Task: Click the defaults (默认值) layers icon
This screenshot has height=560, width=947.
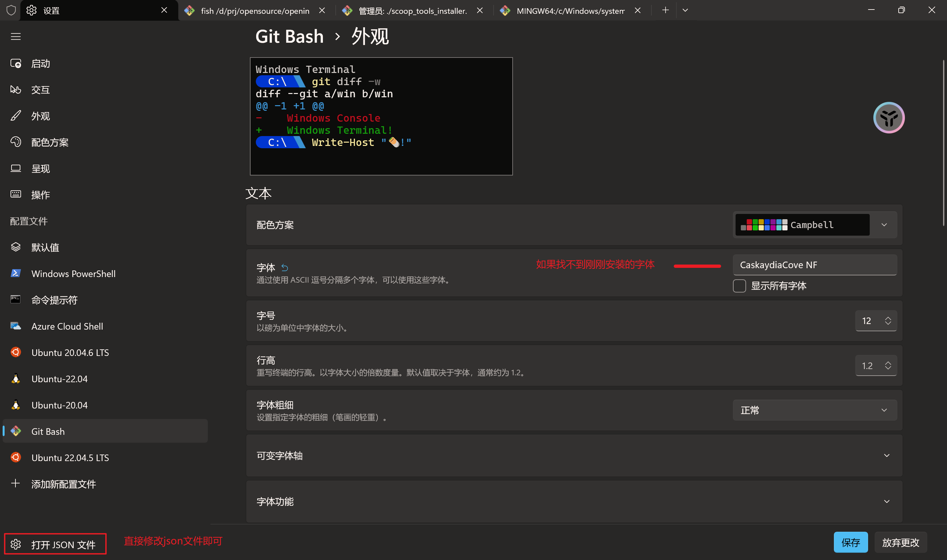Action: point(15,247)
